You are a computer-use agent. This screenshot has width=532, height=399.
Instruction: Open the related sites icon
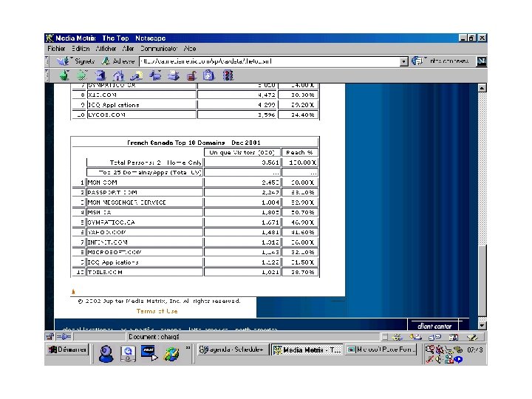coord(417,61)
